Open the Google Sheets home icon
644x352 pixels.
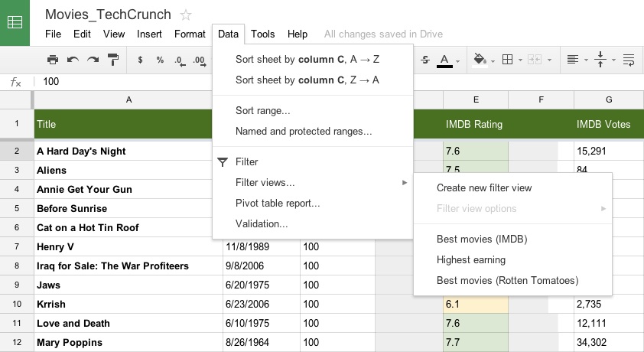pos(15,22)
